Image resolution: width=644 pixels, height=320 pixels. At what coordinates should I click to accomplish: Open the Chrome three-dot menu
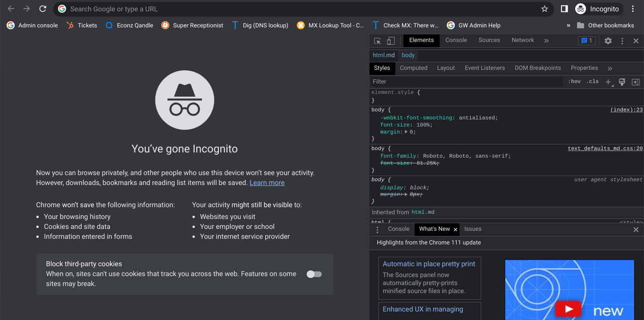click(633, 9)
